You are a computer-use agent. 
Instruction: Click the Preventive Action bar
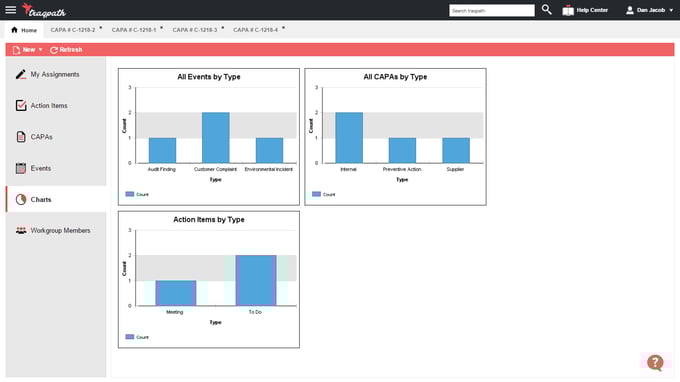402,150
